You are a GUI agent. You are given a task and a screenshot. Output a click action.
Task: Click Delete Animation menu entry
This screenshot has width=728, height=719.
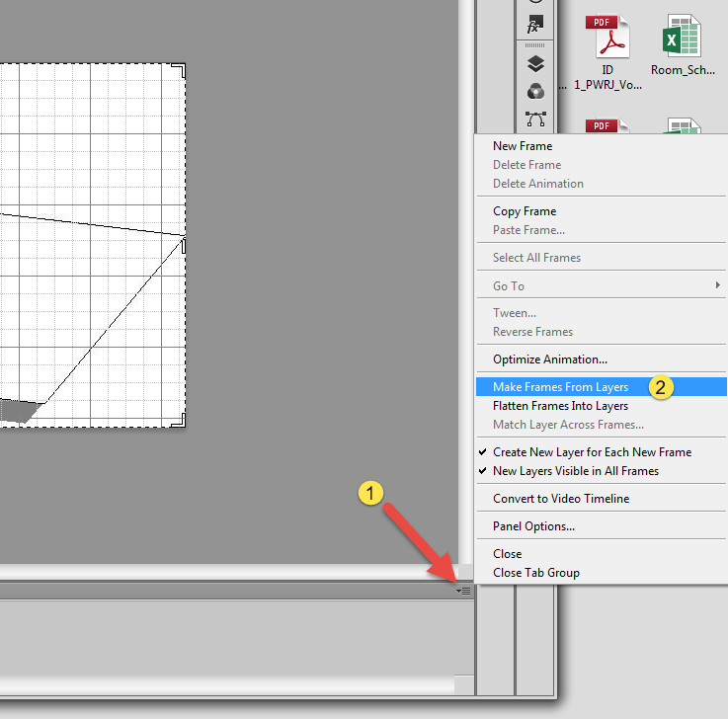[601, 184]
